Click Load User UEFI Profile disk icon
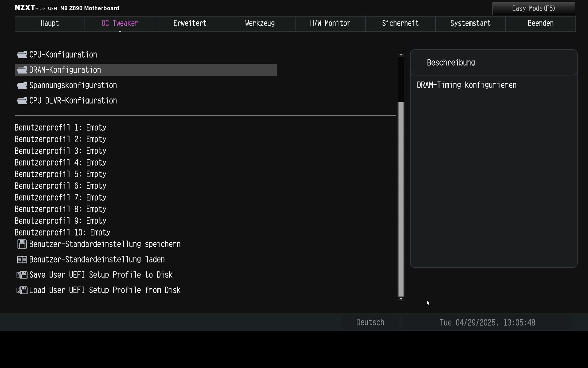Viewport: 588px width, 368px height. tap(22, 290)
